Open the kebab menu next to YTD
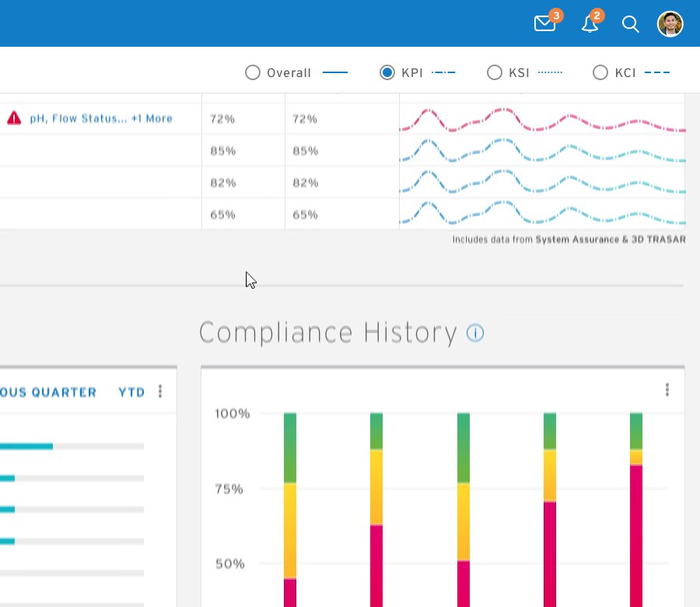The width and height of the screenshot is (700, 607). click(160, 391)
